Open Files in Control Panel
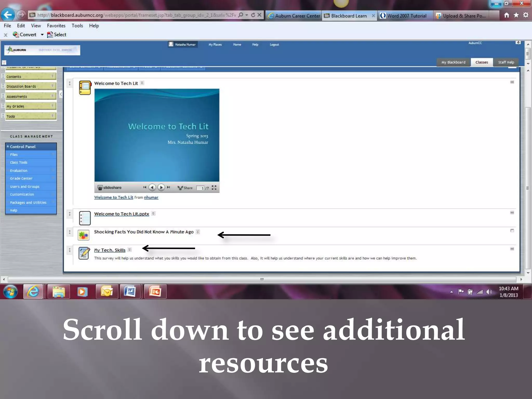 point(14,155)
